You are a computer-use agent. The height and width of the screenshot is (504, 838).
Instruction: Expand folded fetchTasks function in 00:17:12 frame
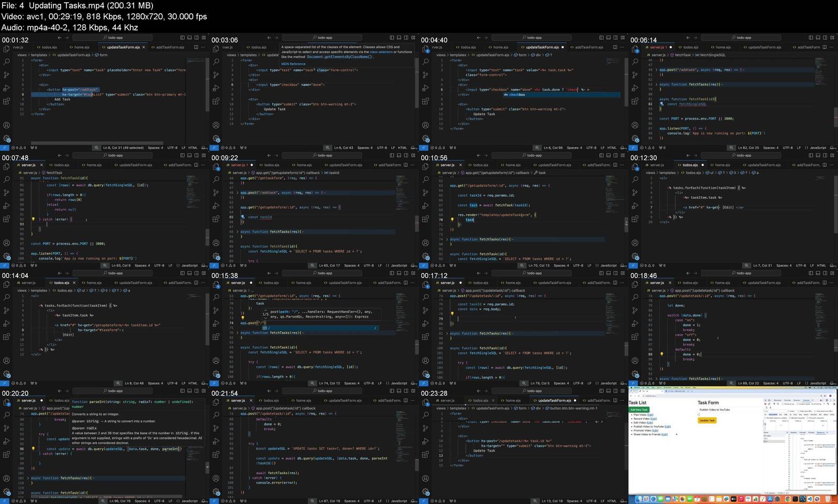[x=447, y=333]
